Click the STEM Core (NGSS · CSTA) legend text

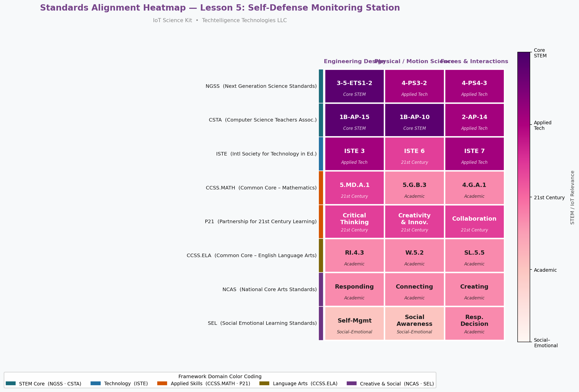click(50, 384)
